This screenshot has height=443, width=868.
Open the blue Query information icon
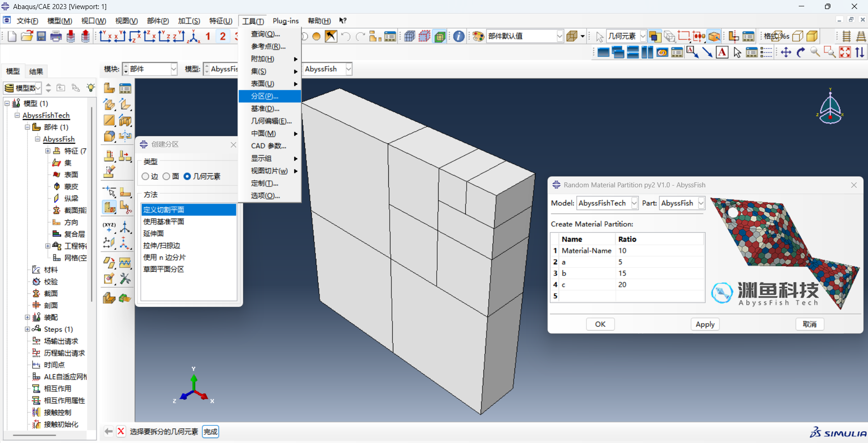tap(459, 36)
